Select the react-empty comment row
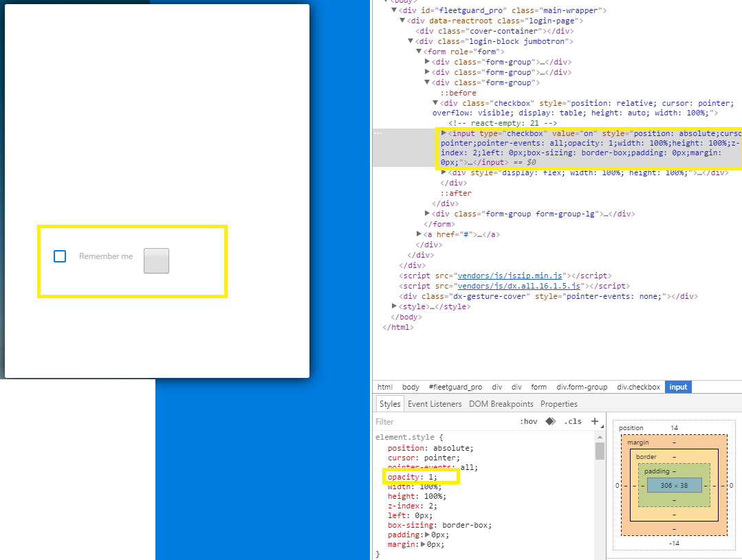Viewport: 742px width, 560px height. pos(503,123)
